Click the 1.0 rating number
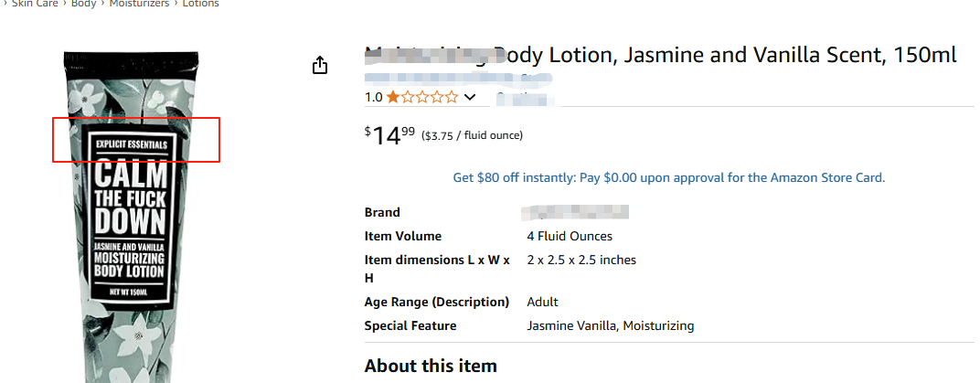The image size is (980, 383). pyautogui.click(x=374, y=97)
